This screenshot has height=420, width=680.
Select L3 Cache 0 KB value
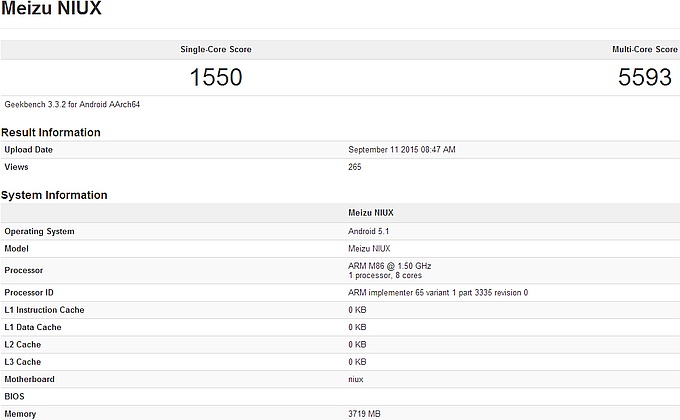(x=357, y=362)
